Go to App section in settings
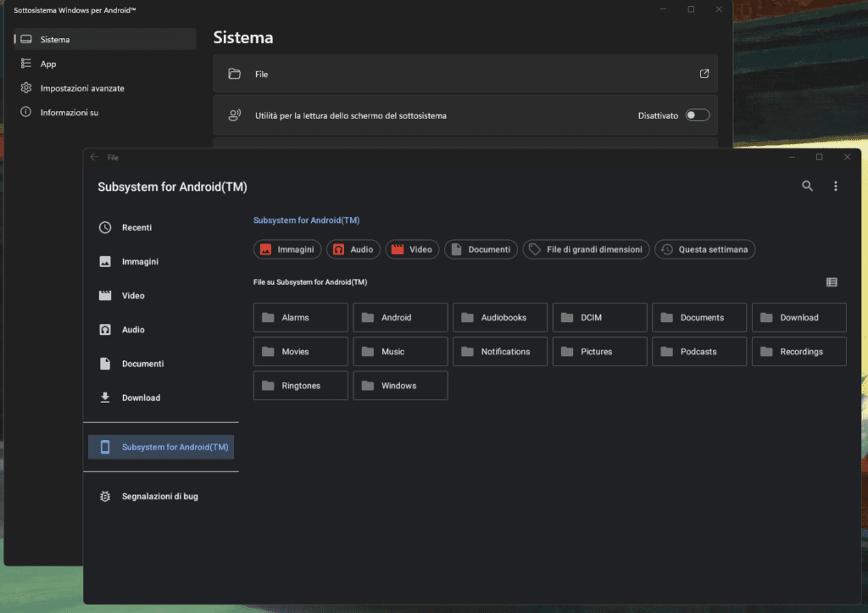 pos(48,64)
